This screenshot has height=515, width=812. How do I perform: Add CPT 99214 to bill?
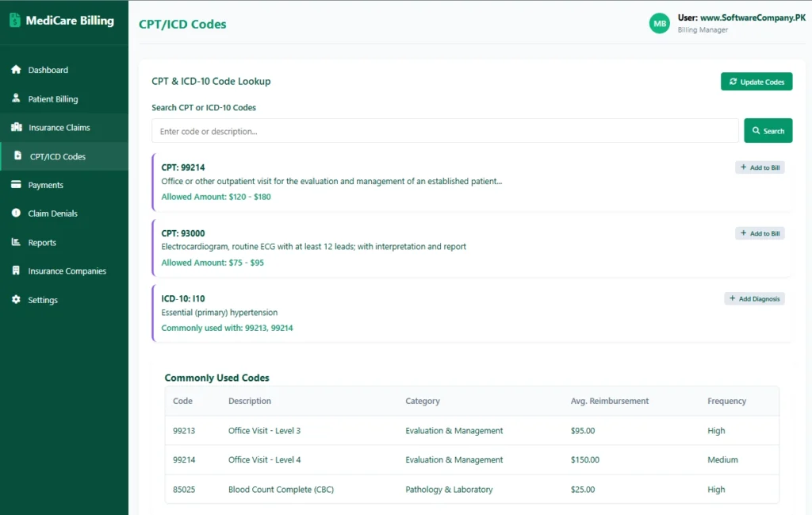[760, 167]
